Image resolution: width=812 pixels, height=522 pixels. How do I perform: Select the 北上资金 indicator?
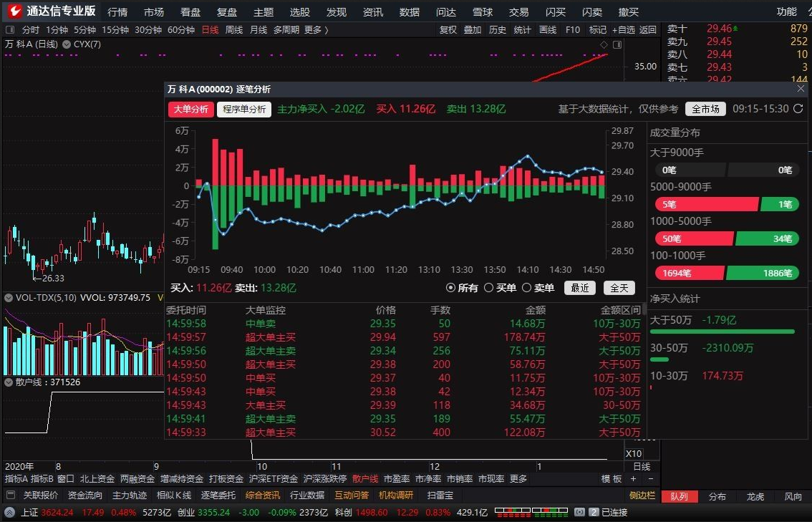coord(97,479)
